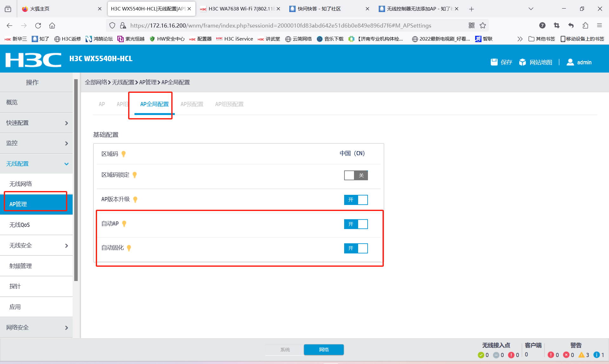Click the hint bulb beside AP版本升级
Image resolution: width=609 pixels, height=364 pixels.
point(135,200)
